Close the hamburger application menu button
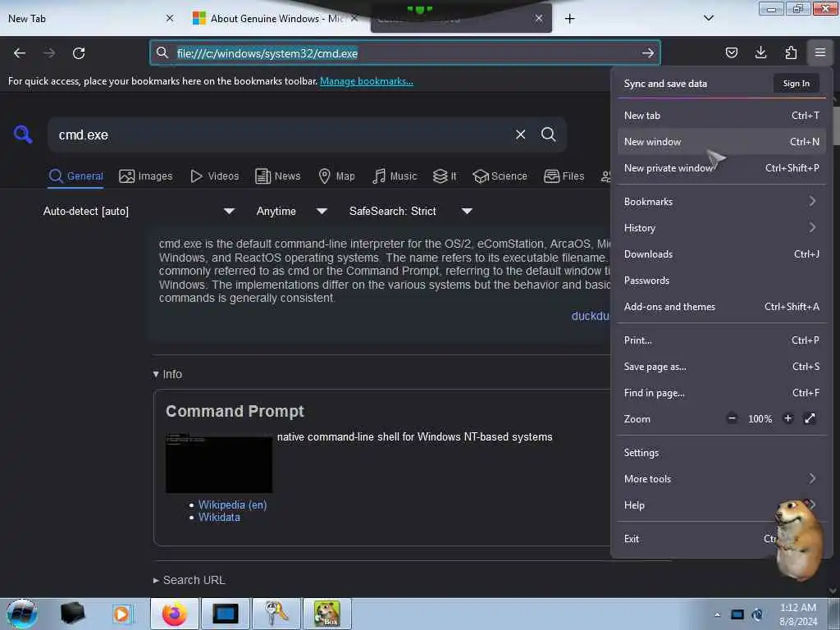The image size is (840, 630). click(820, 52)
